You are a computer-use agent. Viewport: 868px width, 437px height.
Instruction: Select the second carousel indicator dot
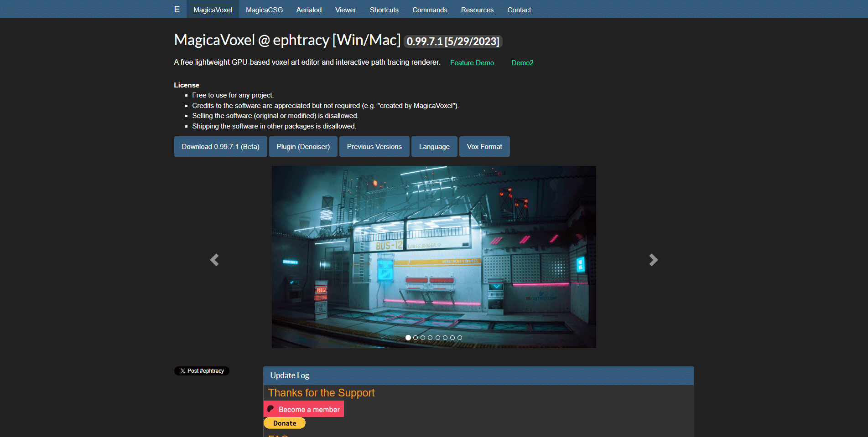point(416,338)
